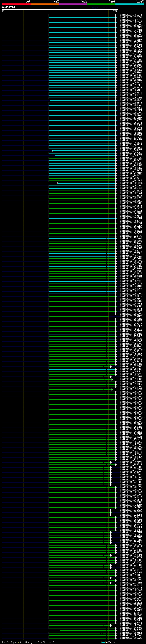Select the UniRef100_C0H4A6 label
Viewport: 146px width, 644px height.
(131, 115)
